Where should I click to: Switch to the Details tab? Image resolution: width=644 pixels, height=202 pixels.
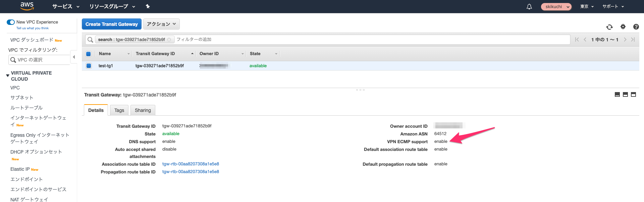click(x=96, y=110)
